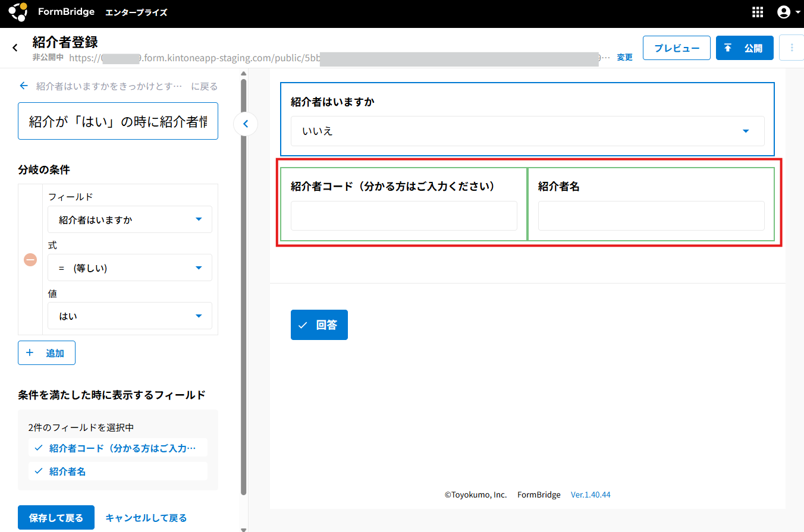Expand 紹介者はいますか dropdown in form preview
This screenshot has height=532, width=804.
(x=527, y=131)
